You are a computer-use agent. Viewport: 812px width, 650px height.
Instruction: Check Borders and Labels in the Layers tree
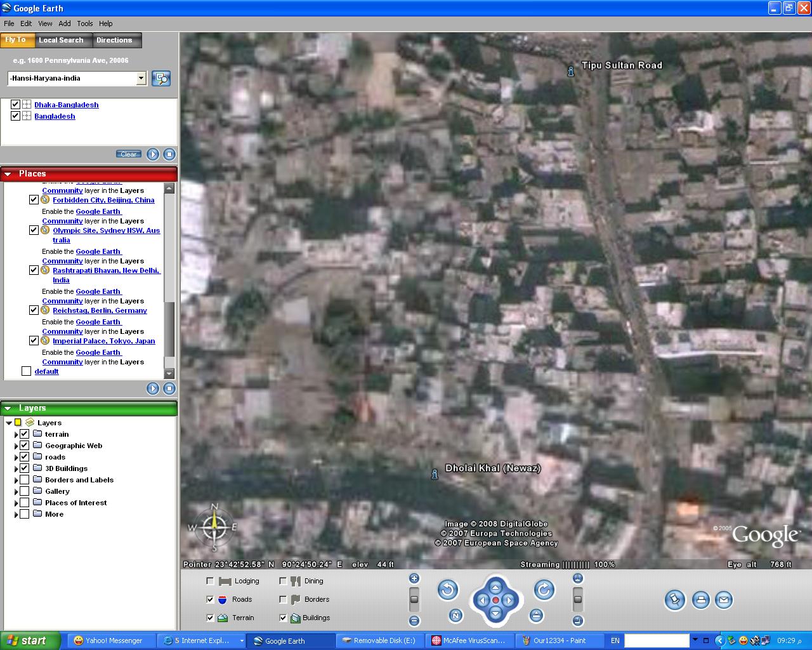25,479
